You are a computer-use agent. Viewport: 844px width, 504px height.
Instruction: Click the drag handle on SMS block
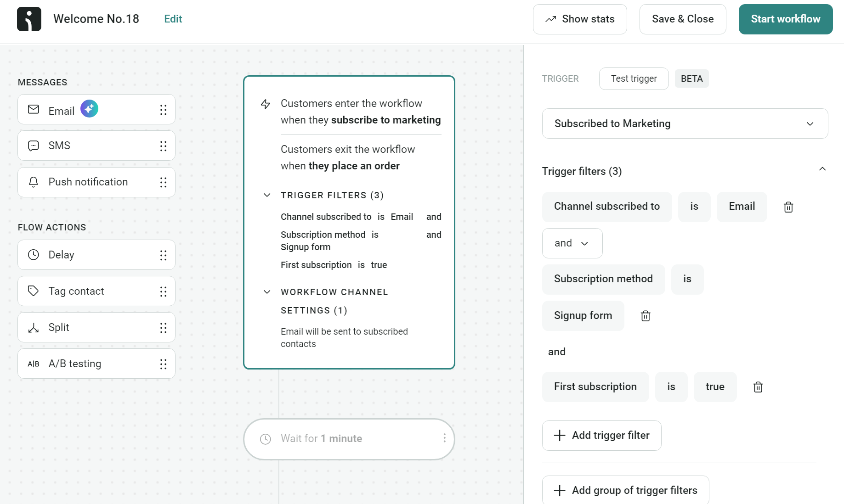tap(163, 146)
